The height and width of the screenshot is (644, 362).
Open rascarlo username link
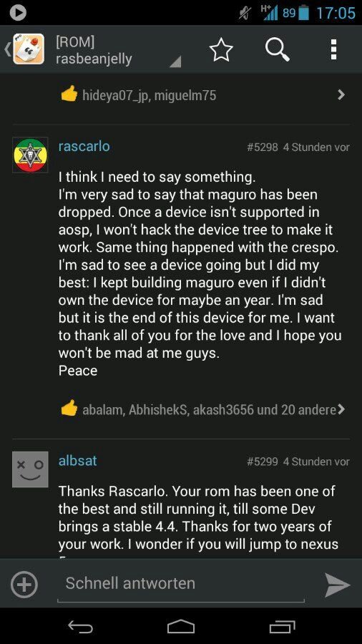click(84, 146)
